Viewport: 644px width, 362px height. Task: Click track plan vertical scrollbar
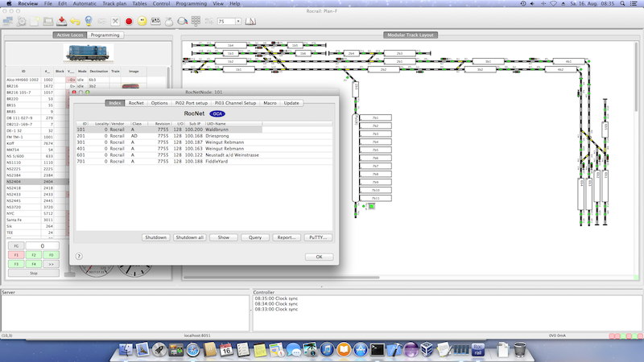pyautogui.click(x=636, y=76)
